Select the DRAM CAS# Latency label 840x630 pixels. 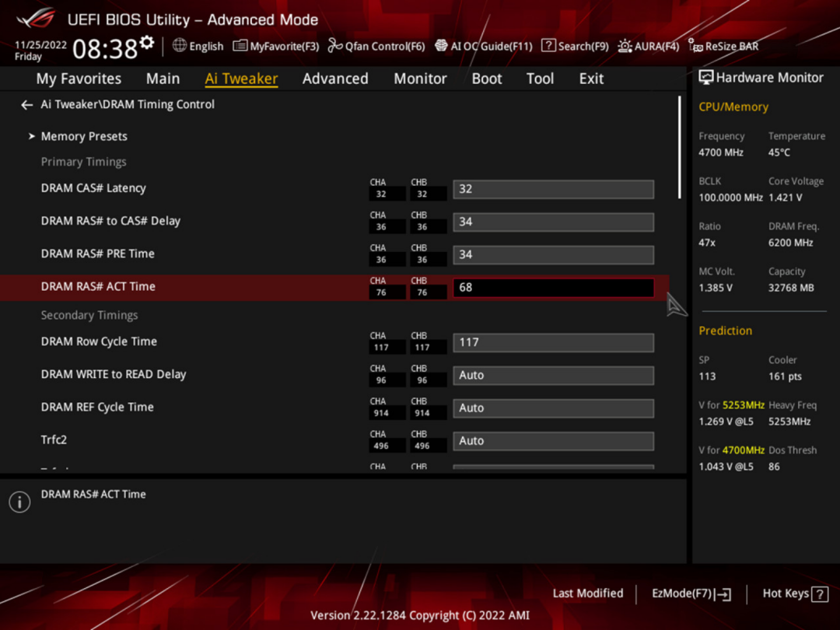[x=93, y=188]
